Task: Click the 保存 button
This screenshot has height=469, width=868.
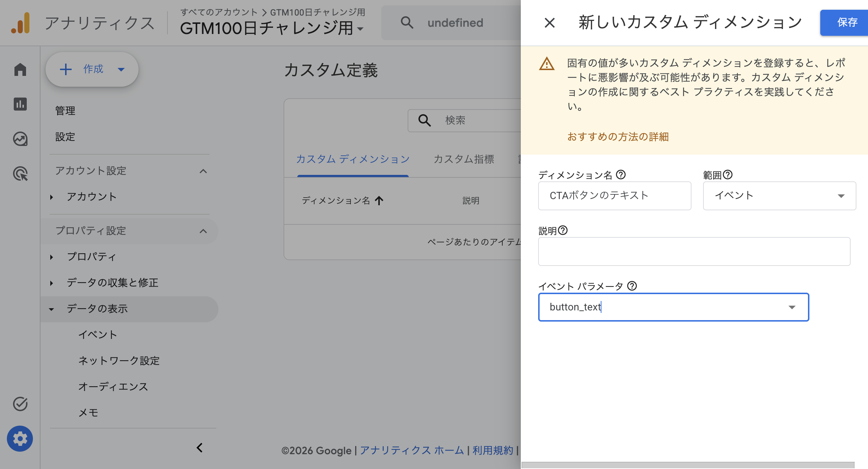Action: point(844,22)
